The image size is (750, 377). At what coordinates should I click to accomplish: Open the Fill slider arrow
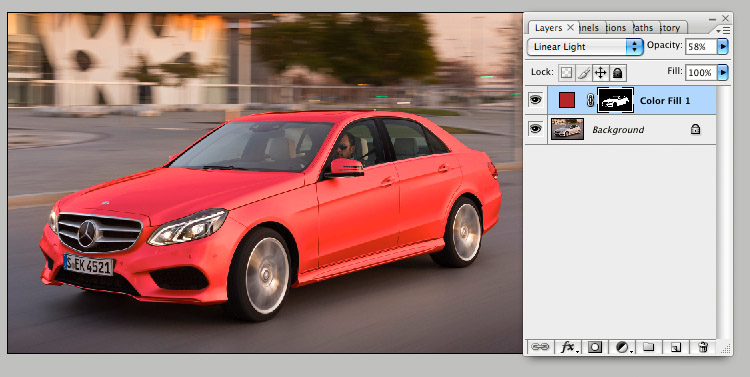click(x=723, y=72)
